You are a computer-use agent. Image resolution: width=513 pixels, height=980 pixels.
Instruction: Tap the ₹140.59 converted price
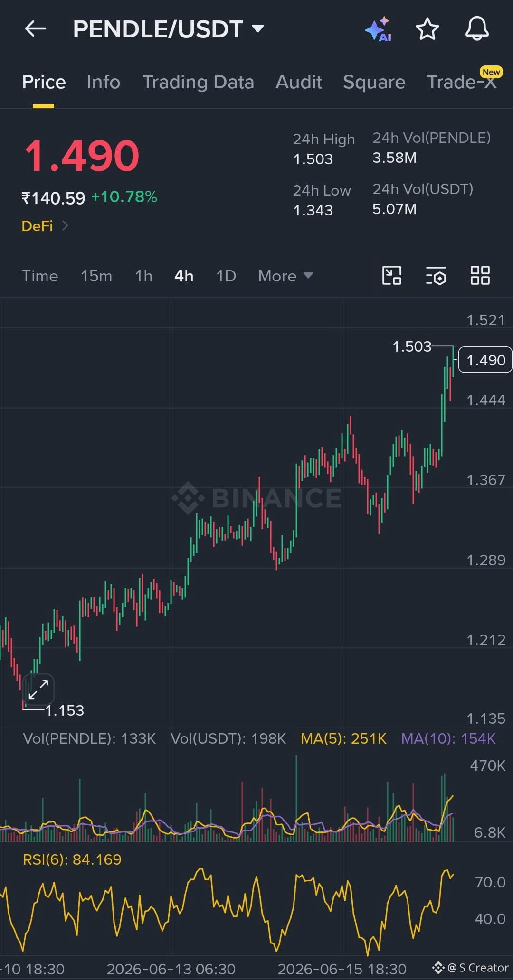coord(53,198)
